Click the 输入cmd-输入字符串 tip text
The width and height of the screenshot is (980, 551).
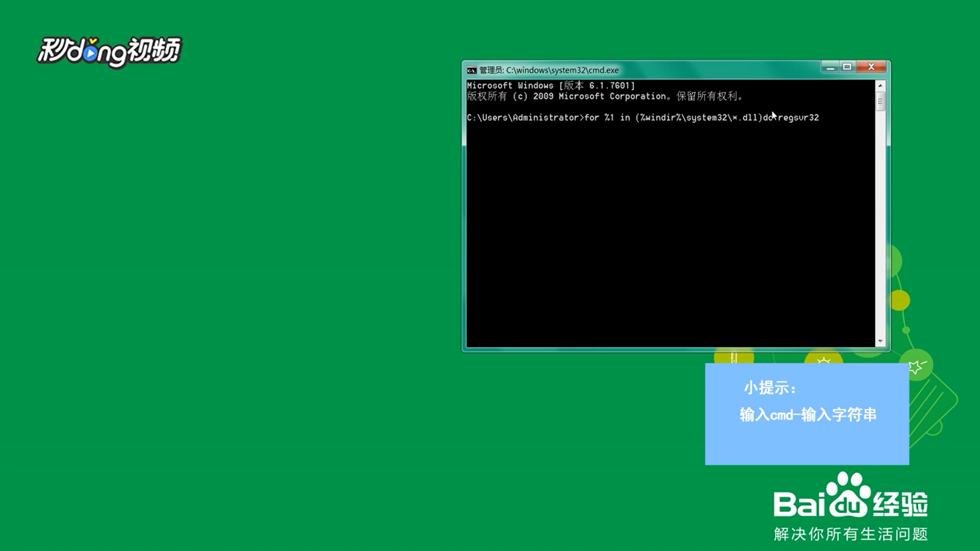click(807, 414)
